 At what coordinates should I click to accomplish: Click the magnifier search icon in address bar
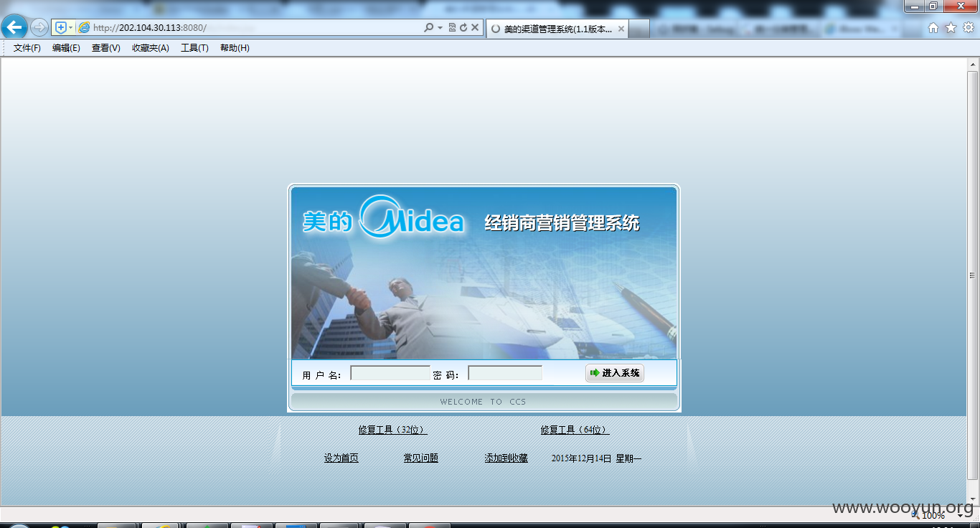click(x=428, y=27)
